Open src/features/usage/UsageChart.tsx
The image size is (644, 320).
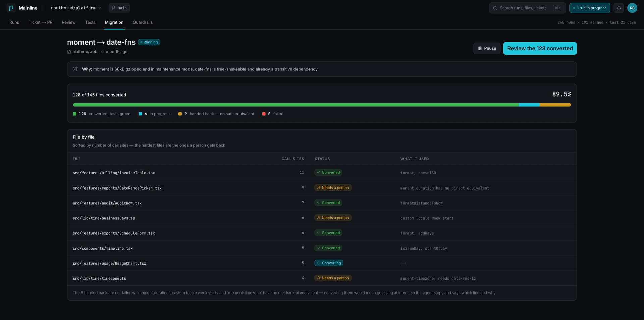pyautogui.click(x=109, y=264)
